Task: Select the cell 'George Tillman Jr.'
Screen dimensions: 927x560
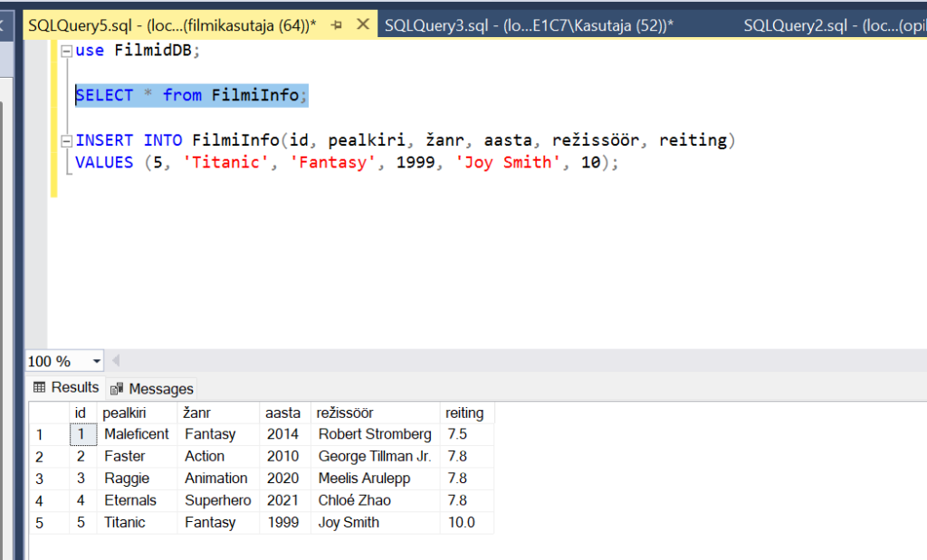Action: tap(376, 457)
